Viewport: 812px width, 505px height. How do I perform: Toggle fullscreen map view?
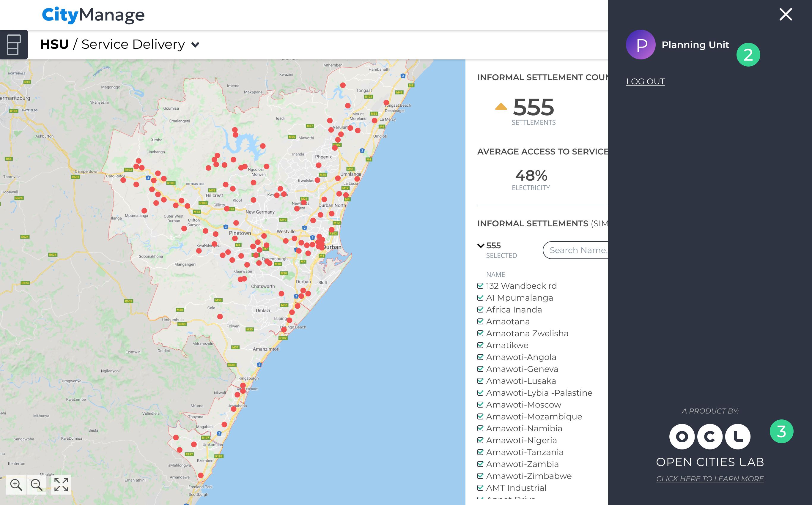tap(61, 484)
